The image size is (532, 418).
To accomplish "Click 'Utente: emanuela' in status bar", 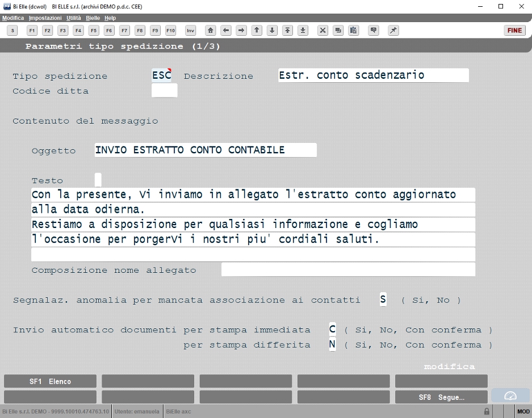I will pos(137,412).
